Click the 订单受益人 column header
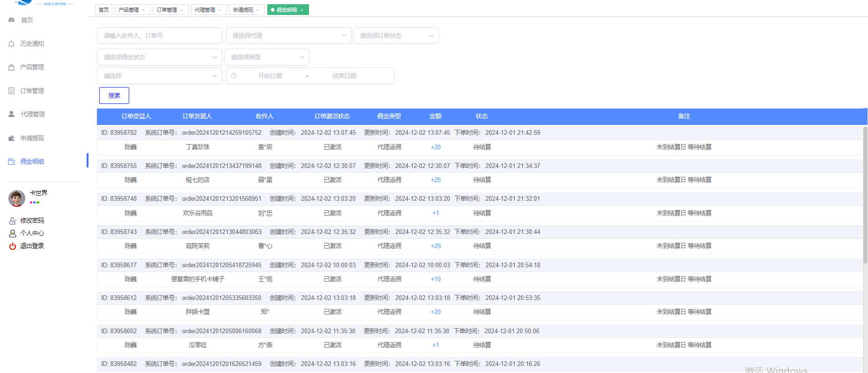 [x=136, y=116]
